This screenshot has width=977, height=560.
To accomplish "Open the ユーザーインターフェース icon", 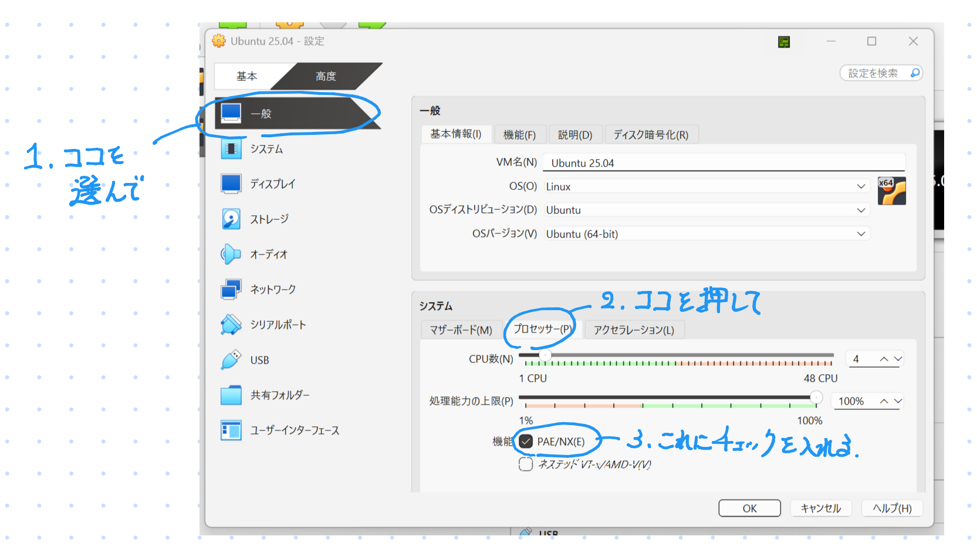I will click(231, 430).
